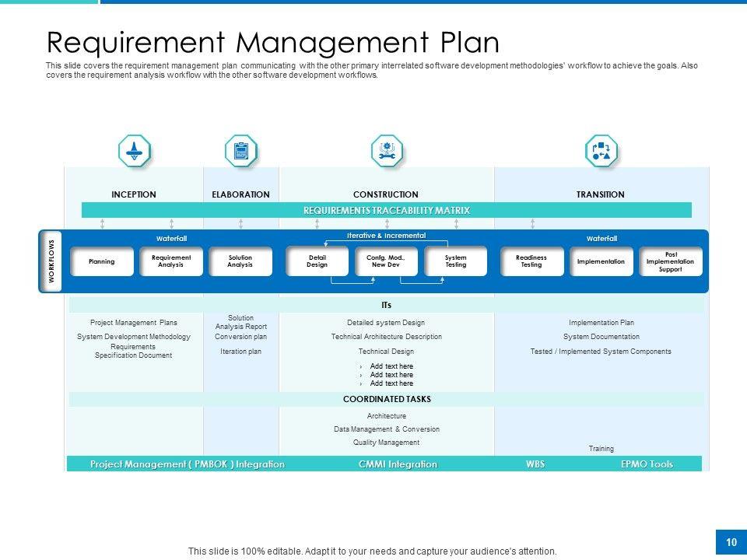Click Tested / Implemented System Components text
The width and height of the screenshot is (747, 560).
601,352
